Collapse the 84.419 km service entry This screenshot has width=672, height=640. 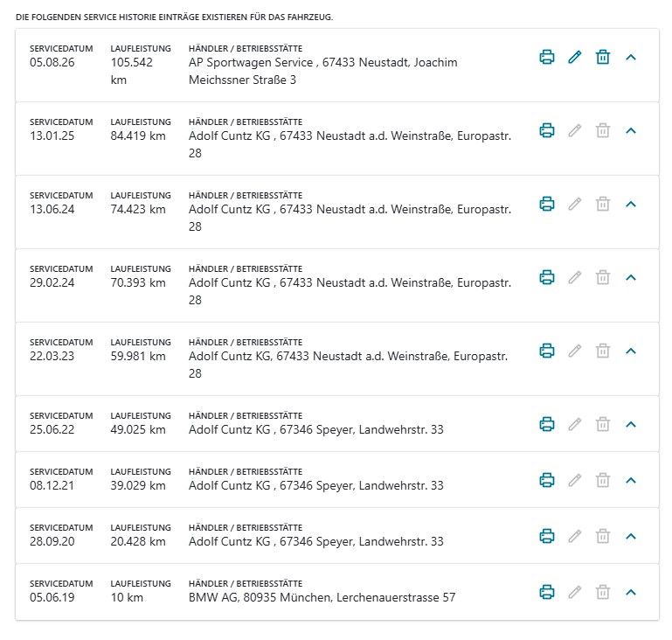click(630, 130)
